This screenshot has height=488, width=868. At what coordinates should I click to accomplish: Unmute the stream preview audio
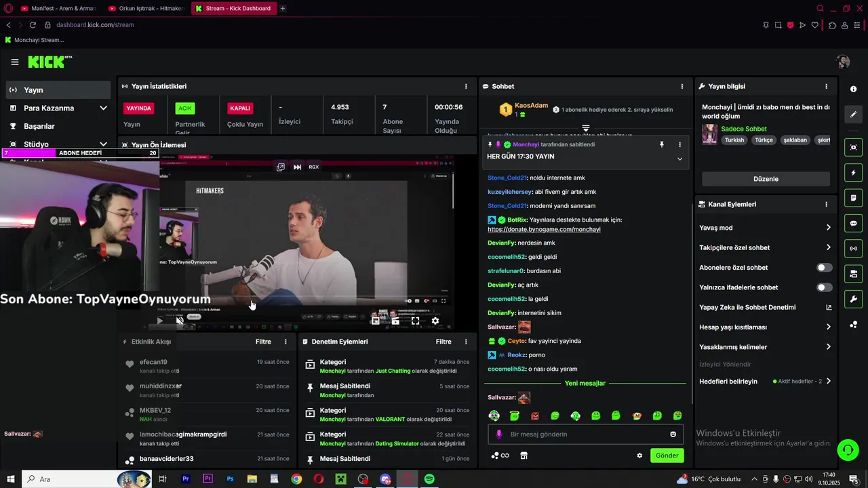click(180, 321)
